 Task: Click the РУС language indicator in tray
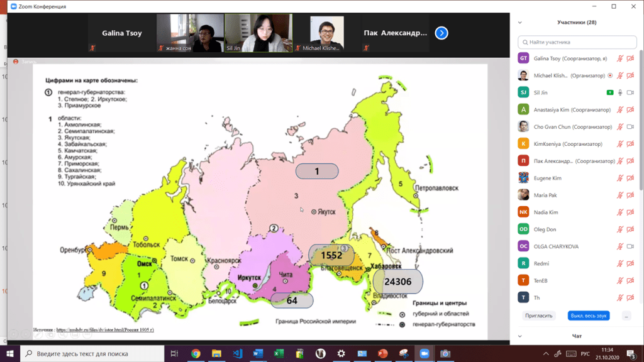(x=586, y=354)
